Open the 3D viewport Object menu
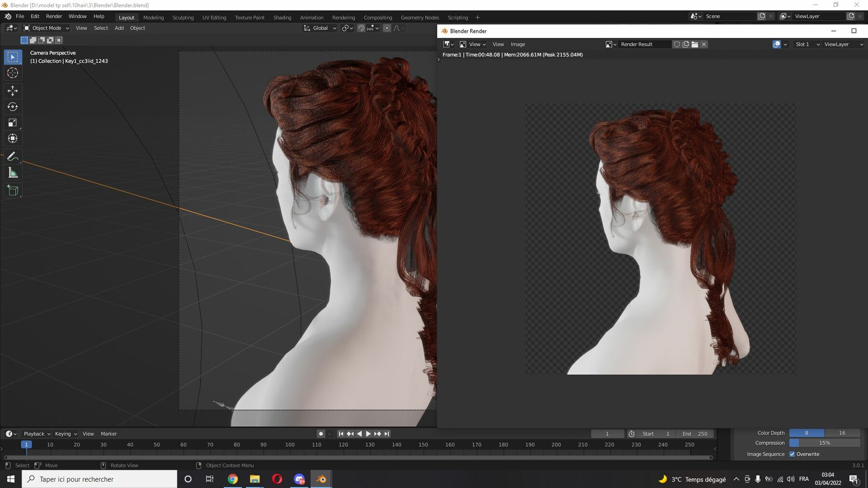 pos(137,28)
